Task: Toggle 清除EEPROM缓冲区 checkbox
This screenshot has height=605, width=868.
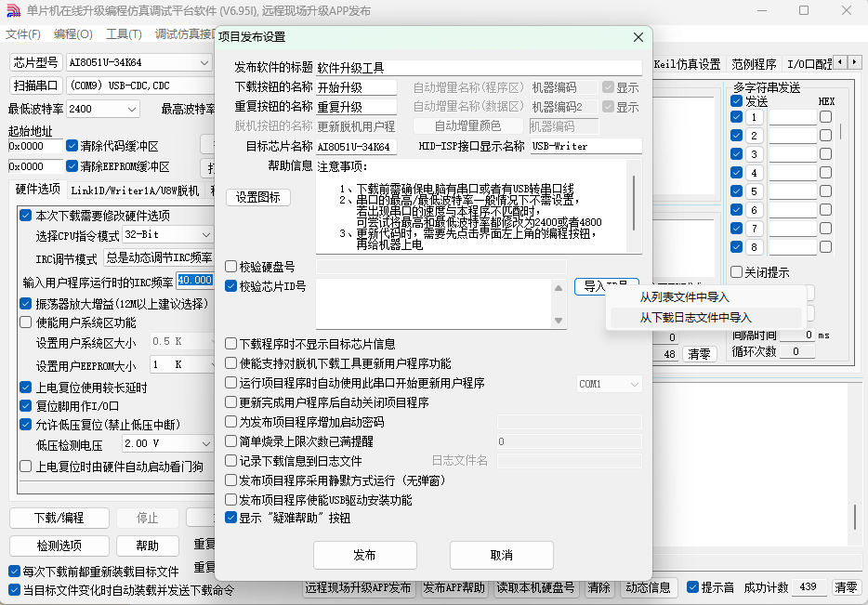Action: (x=72, y=166)
